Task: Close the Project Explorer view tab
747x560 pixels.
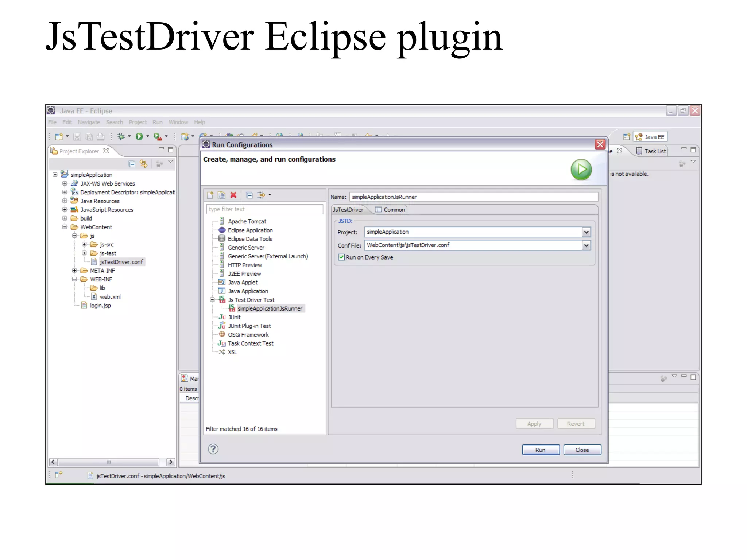Action: [x=106, y=151]
